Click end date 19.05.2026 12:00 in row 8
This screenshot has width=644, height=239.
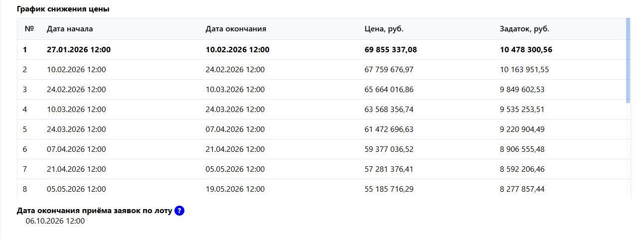[235, 189]
